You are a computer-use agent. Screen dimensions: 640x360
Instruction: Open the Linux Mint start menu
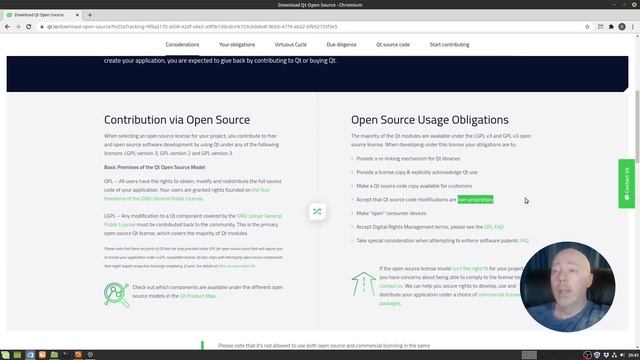pos(5,355)
